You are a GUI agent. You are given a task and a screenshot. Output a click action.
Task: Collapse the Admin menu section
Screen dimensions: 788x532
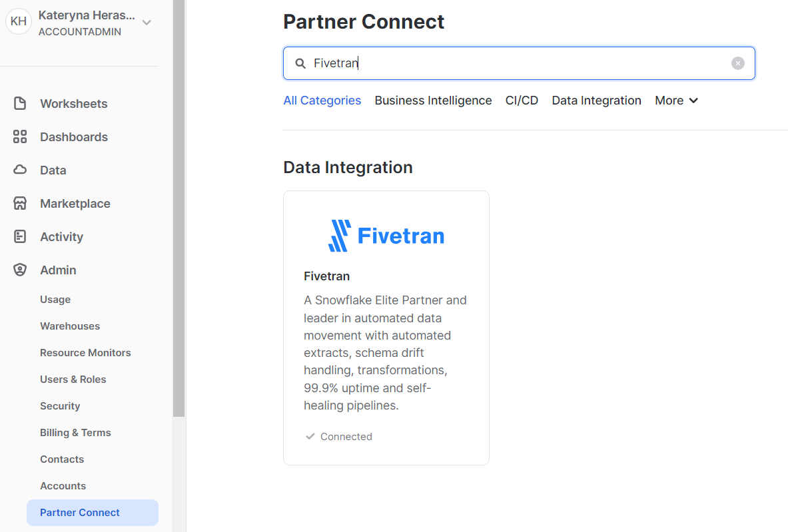click(x=58, y=270)
